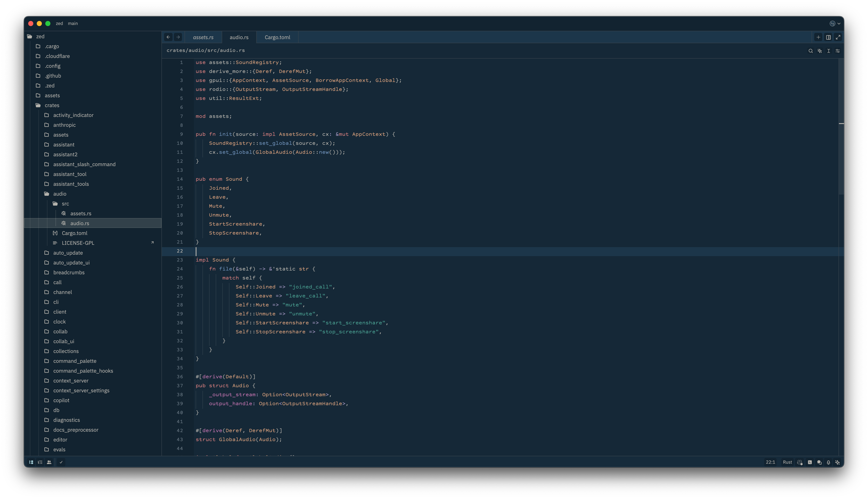The image size is (868, 499).
Task: Collapse the crates folder
Action: pos(93,105)
